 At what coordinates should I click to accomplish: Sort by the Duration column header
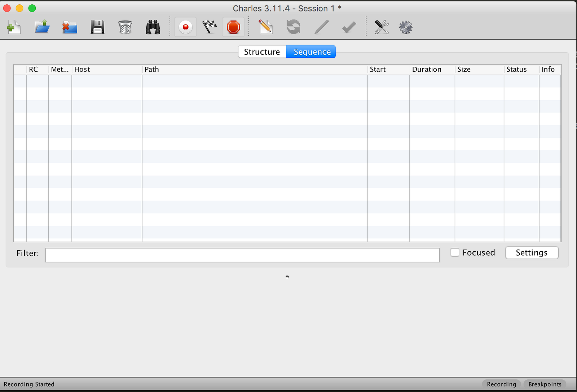[x=432, y=70]
